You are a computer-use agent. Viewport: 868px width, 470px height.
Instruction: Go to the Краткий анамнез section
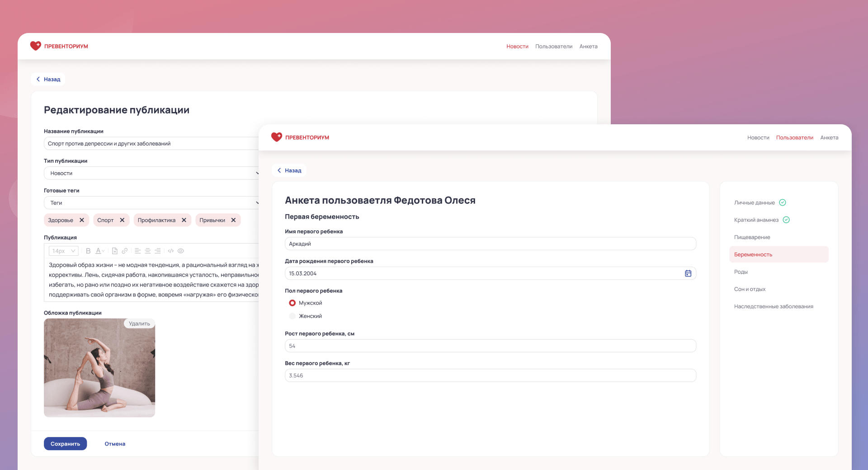click(x=756, y=220)
